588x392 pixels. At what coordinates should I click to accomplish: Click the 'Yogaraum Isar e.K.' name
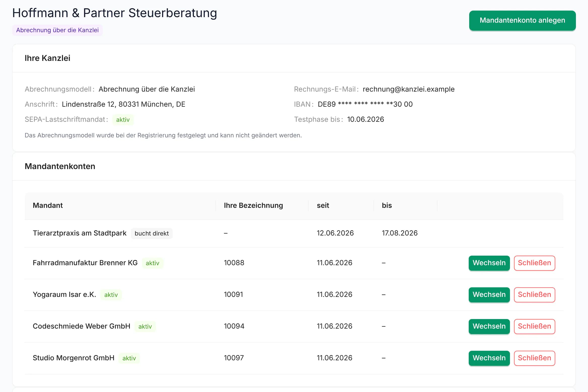point(64,295)
